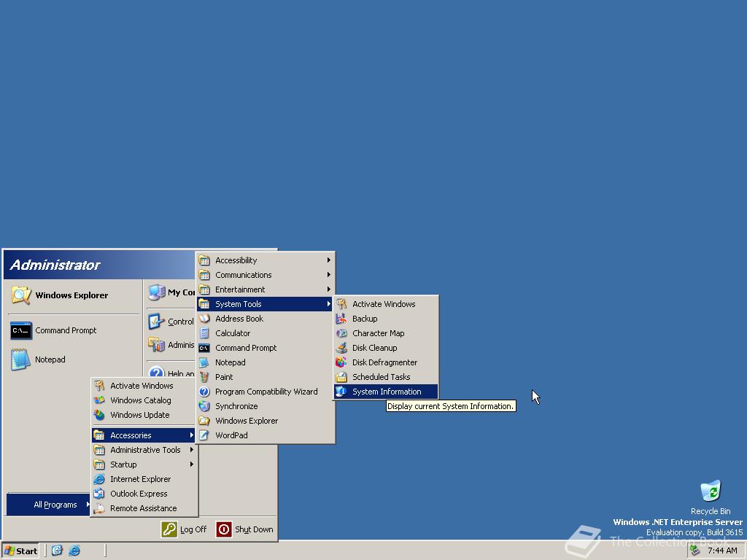Expand the Accessories folder
The image size is (747, 560).
(x=144, y=435)
